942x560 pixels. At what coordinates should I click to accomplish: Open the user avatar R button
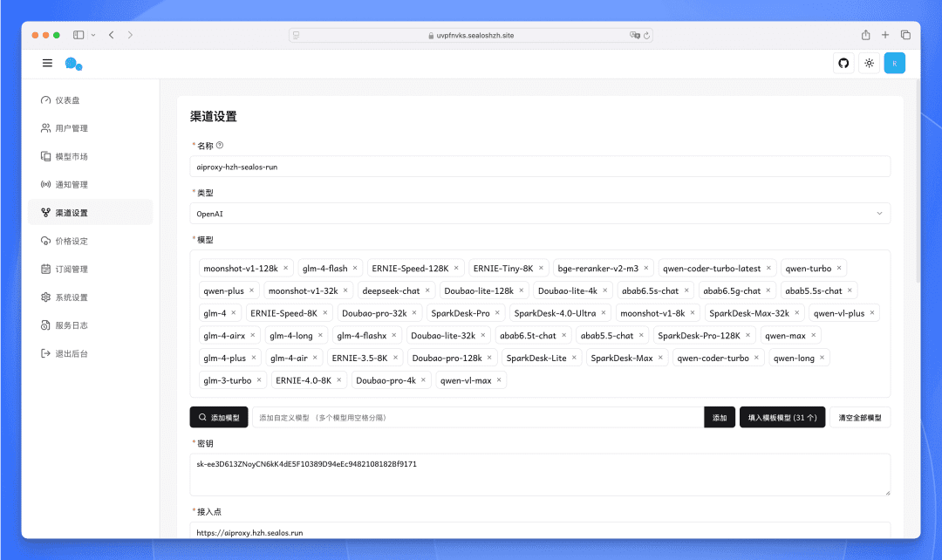point(895,63)
